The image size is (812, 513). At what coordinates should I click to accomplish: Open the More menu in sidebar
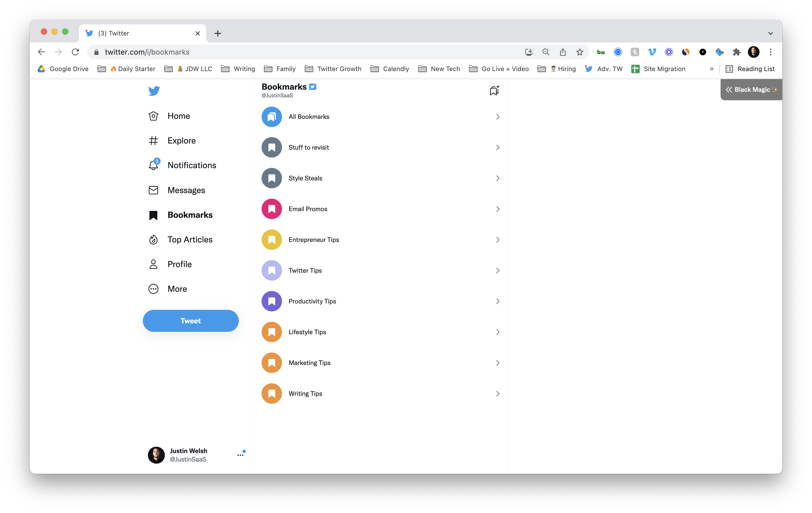point(177,289)
